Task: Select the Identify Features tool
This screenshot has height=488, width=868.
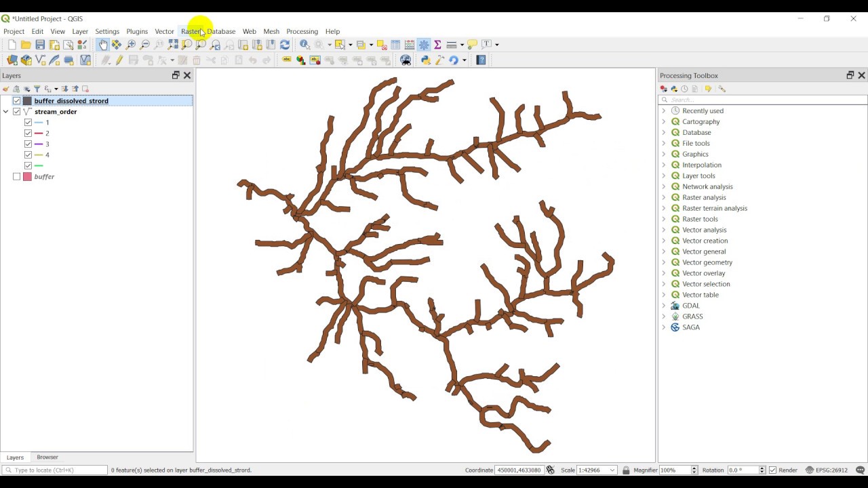Action: pos(304,45)
